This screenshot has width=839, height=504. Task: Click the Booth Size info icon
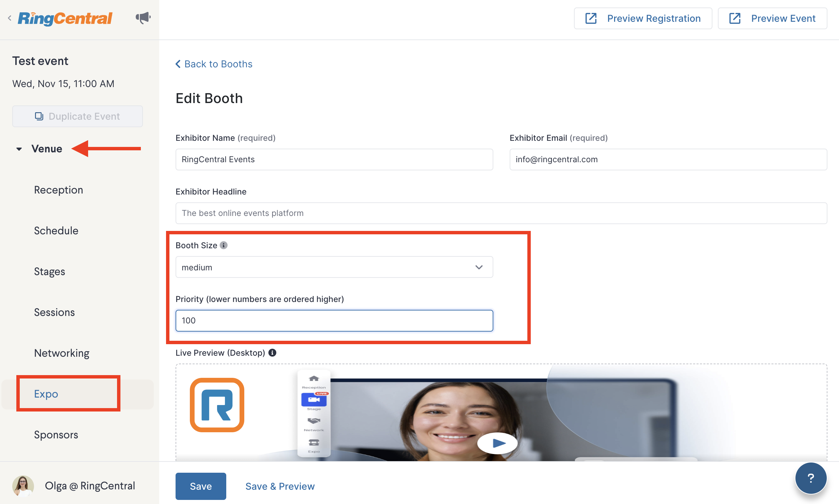[224, 245]
